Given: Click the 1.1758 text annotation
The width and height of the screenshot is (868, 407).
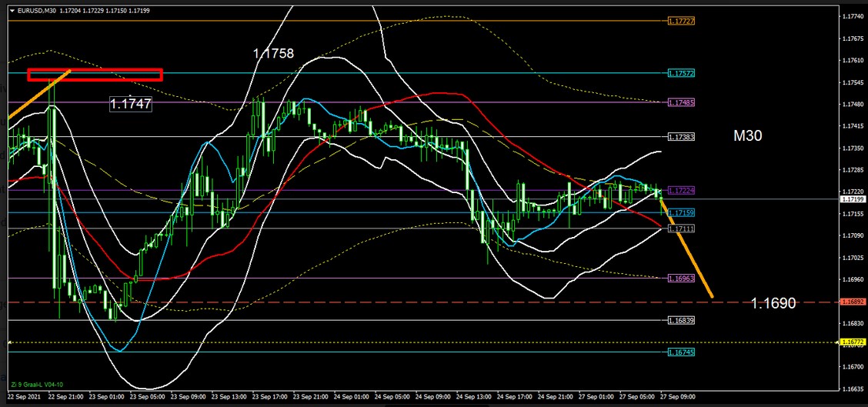Looking at the screenshot, I should (x=273, y=54).
